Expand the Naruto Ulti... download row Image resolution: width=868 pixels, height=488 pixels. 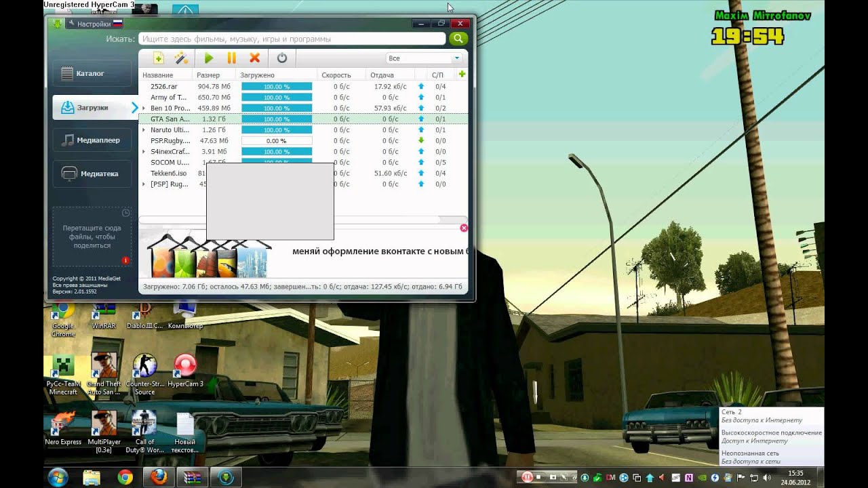pos(144,130)
